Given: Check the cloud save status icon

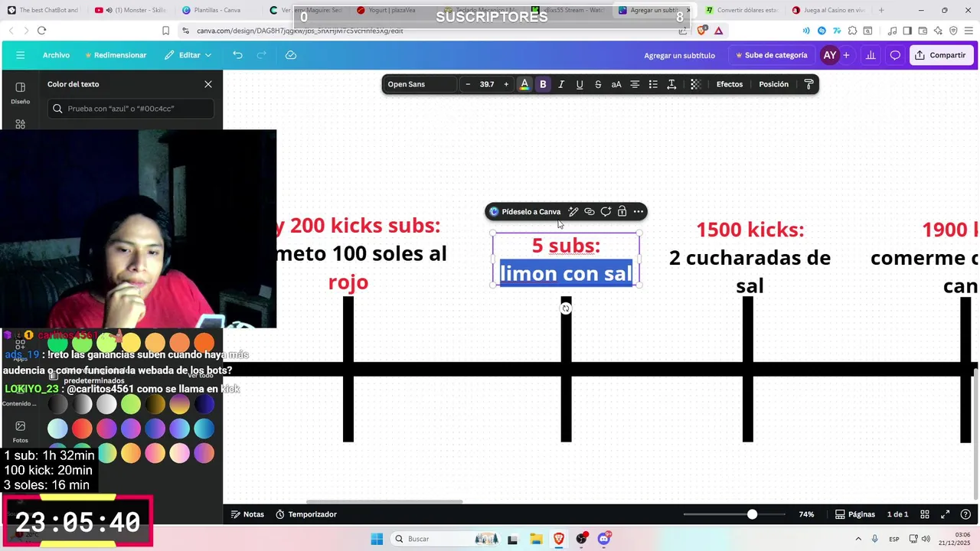Looking at the screenshot, I should pos(291,55).
